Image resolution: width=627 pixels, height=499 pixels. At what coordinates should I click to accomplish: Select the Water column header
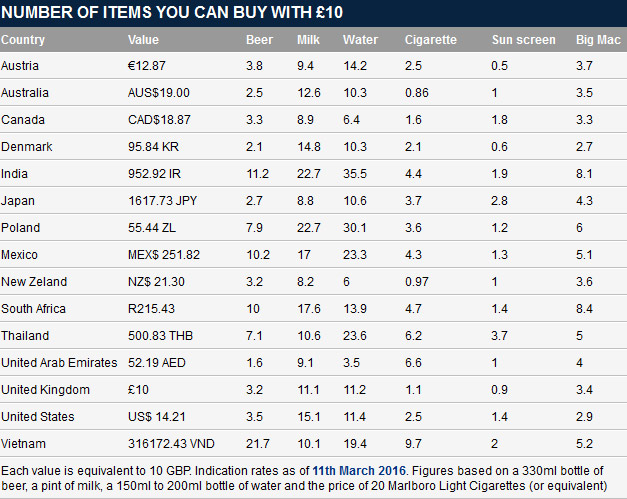click(x=360, y=40)
